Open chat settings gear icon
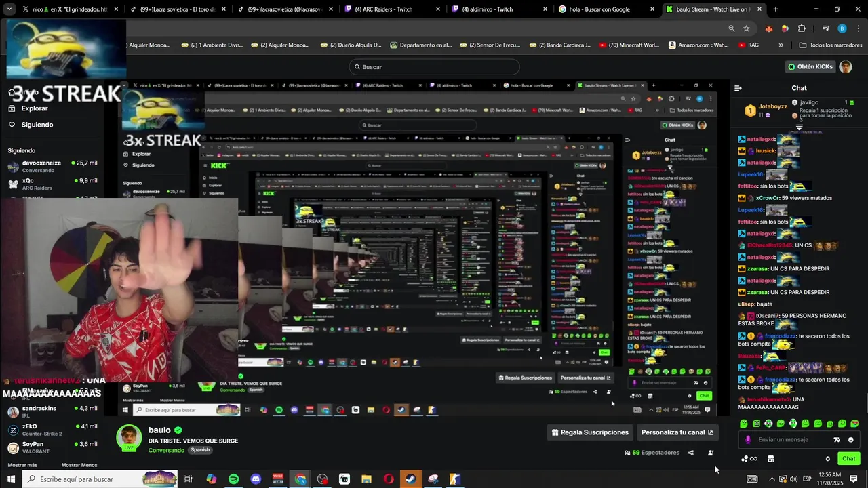868x488 pixels. tap(827, 459)
